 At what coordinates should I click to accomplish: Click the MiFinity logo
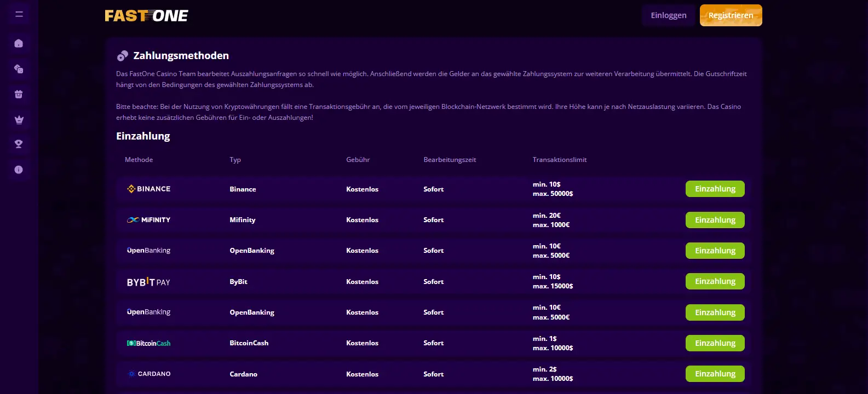point(148,220)
